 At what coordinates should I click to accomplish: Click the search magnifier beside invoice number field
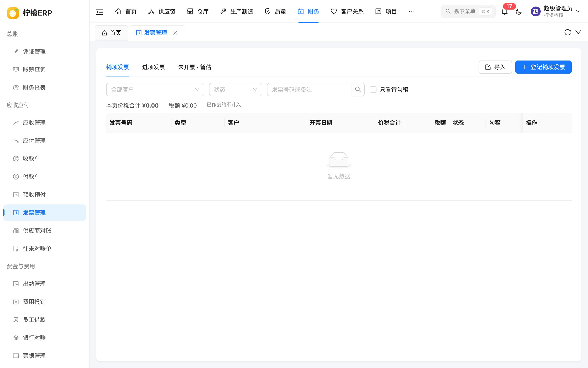tap(358, 90)
